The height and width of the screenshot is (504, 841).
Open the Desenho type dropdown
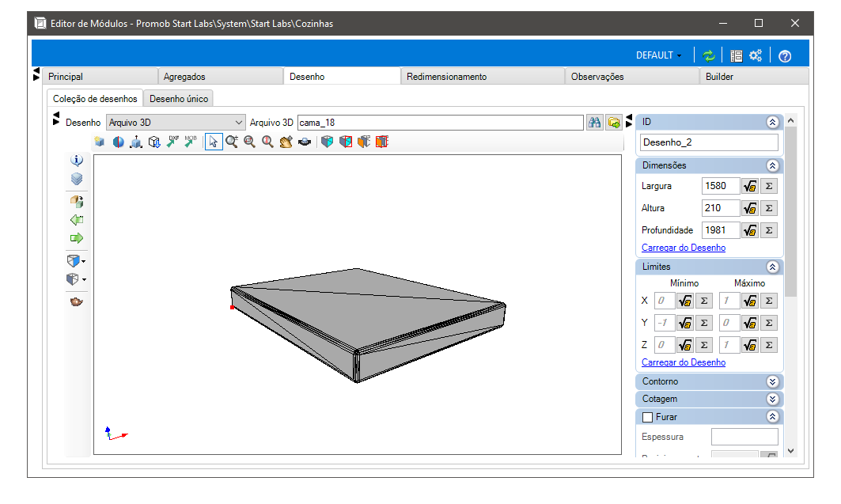pyautogui.click(x=176, y=123)
